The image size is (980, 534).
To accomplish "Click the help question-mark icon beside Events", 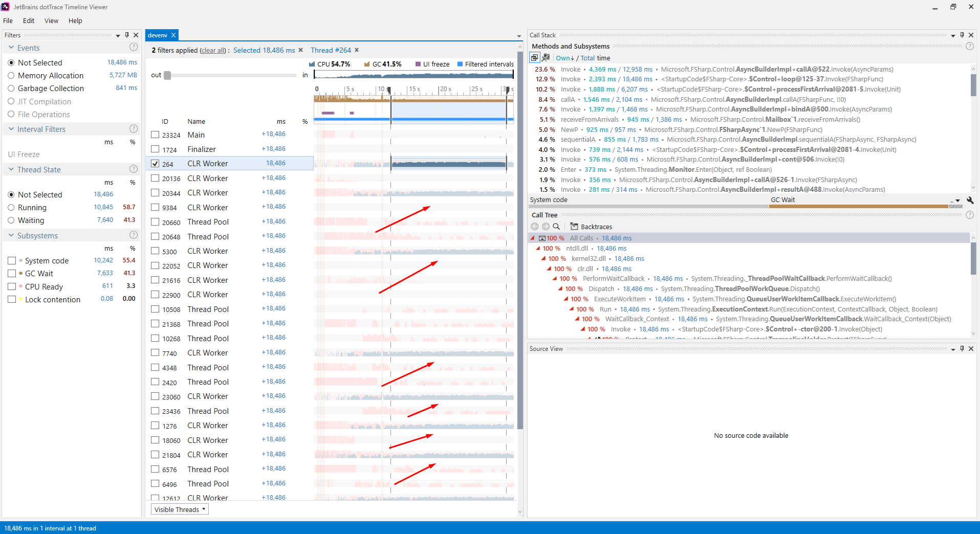I will coord(133,47).
